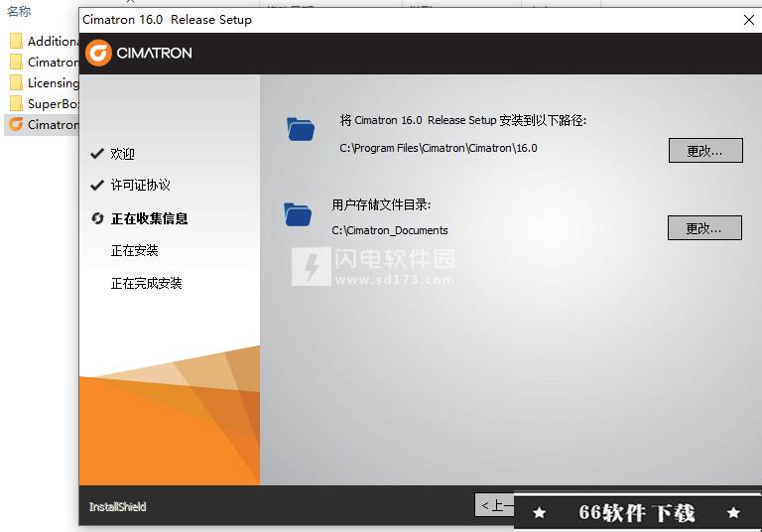Click the dialog title Cimatron 16.0 Release Setup
762x532 pixels.
pos(167,20)
